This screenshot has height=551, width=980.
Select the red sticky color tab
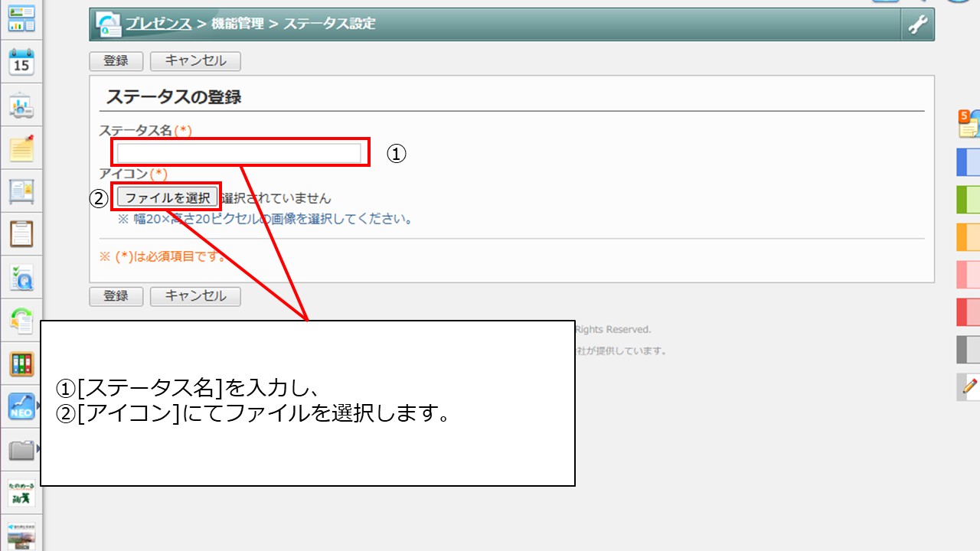969,311
